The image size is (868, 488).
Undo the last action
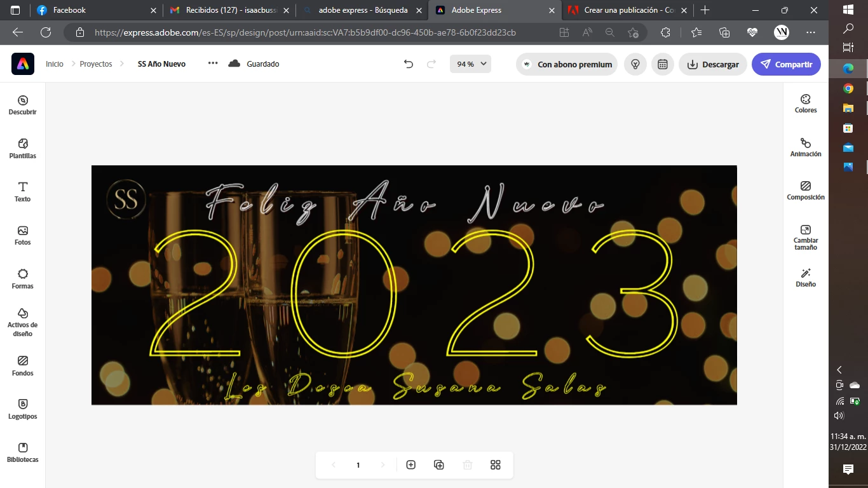409,64
